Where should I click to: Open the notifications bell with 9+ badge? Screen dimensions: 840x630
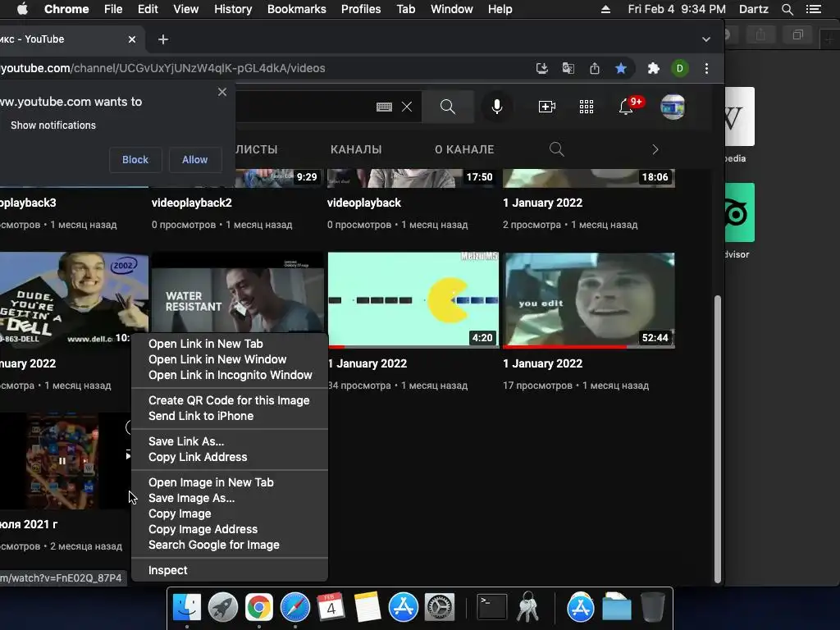click(628, 106)
